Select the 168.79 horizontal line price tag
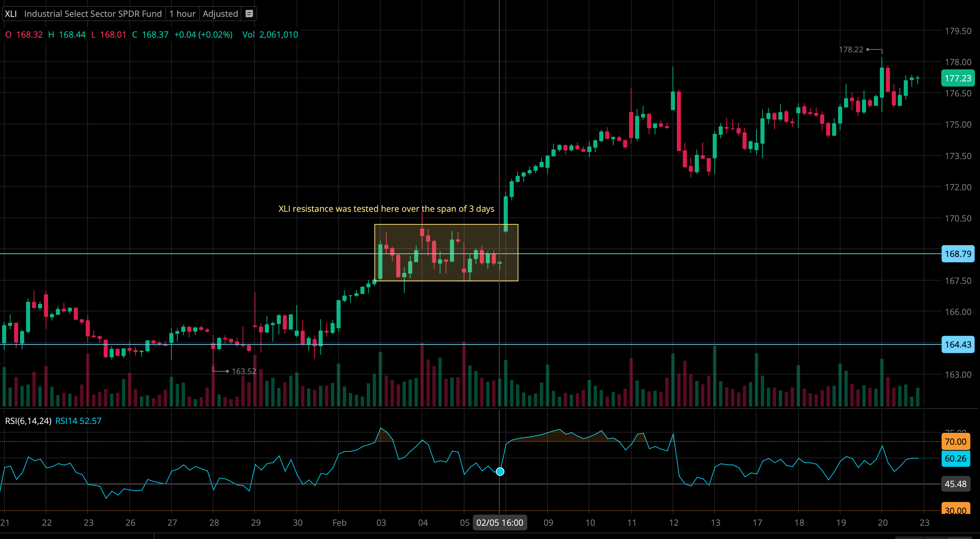980x539 pixels. coord(957,254)
